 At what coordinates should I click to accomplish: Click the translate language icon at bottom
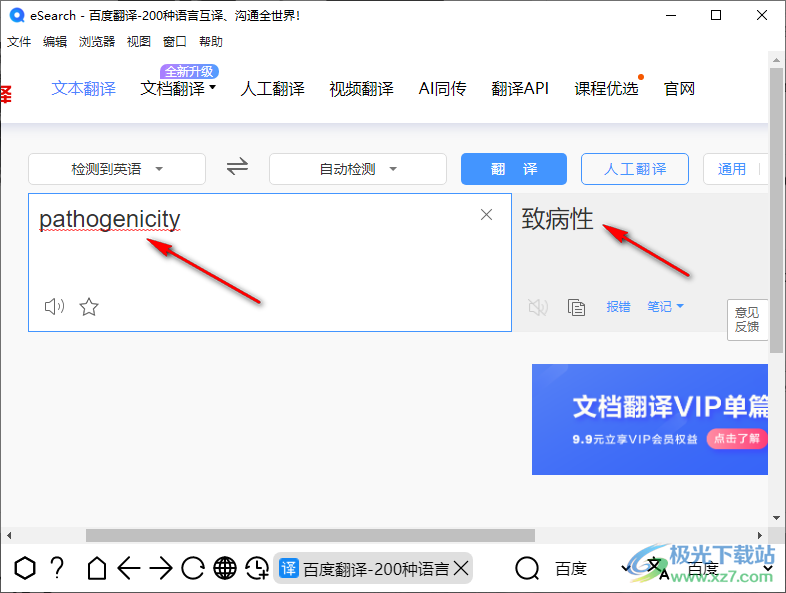tap(657, 568)
